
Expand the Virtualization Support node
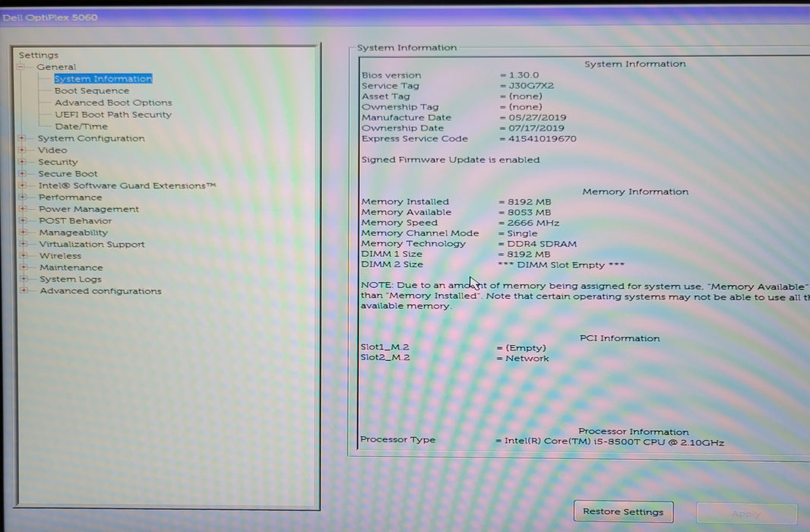(24, 244)
